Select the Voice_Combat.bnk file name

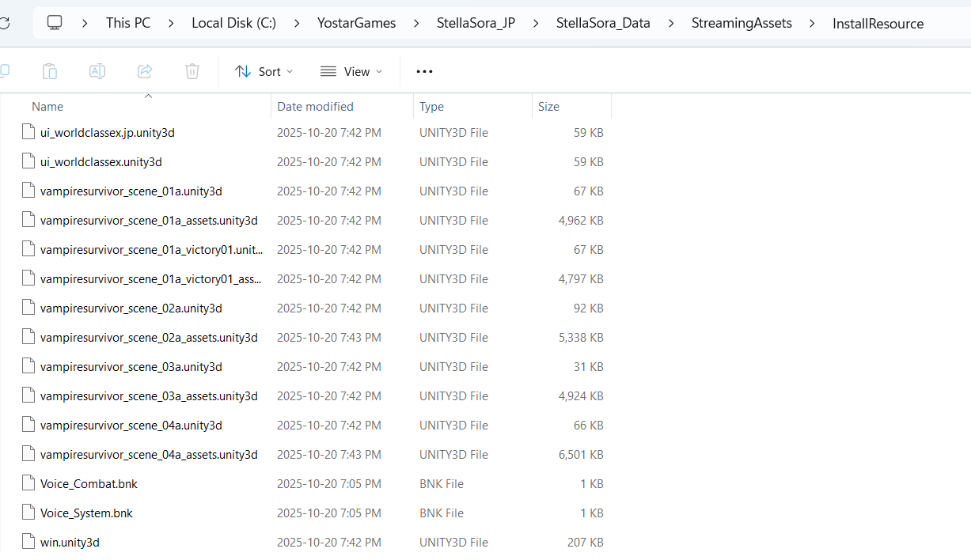point(89,483)
